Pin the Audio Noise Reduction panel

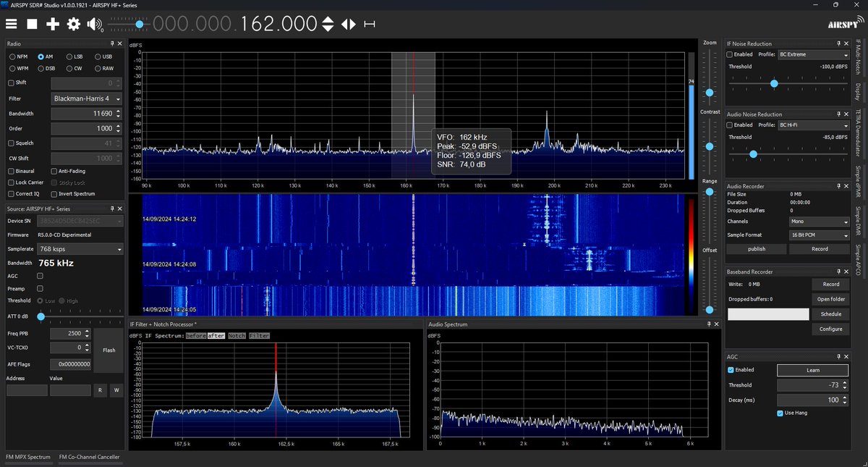click(x=839, y=114)
